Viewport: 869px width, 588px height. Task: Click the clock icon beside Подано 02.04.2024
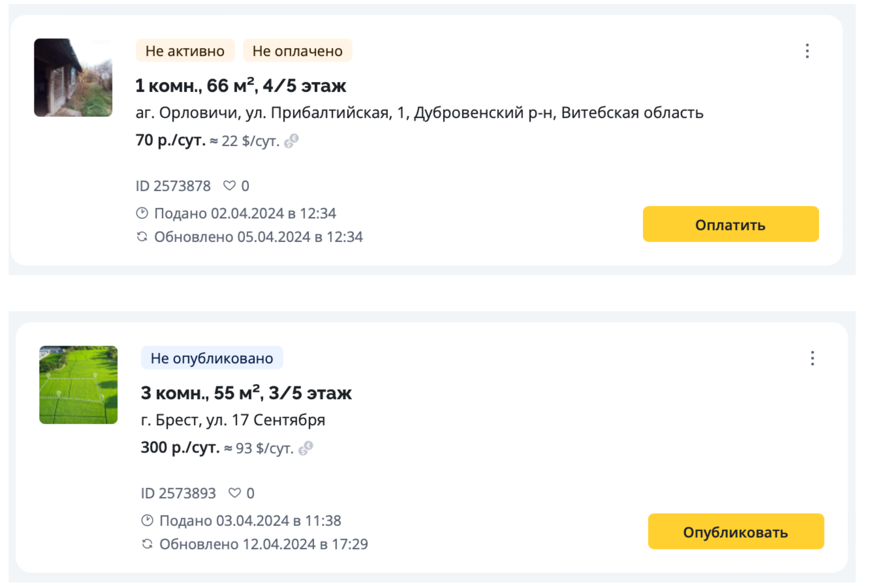(142, 213)
